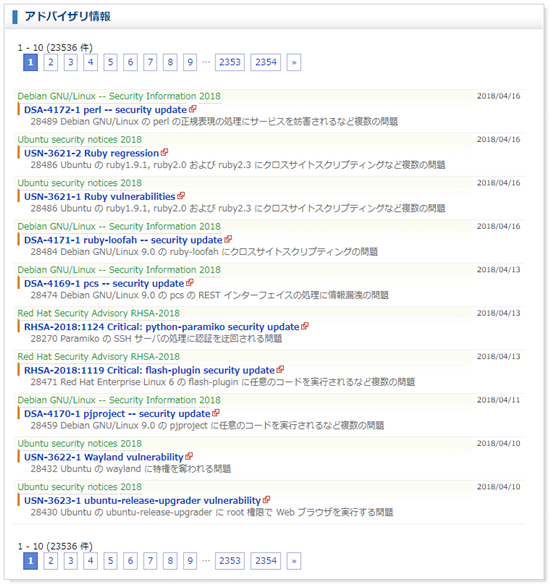Click next page arrow in top pagination
This screenshot has width=550, height=584.
click(294, 62)
